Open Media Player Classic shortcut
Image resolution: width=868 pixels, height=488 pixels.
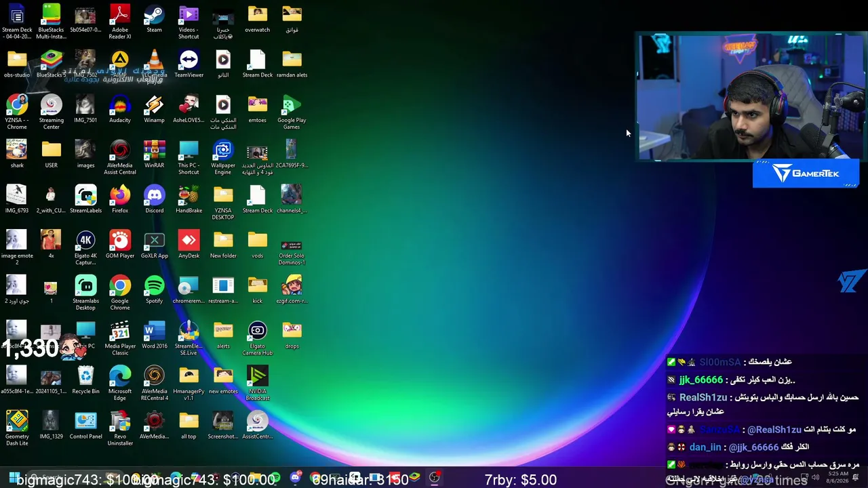120,338
